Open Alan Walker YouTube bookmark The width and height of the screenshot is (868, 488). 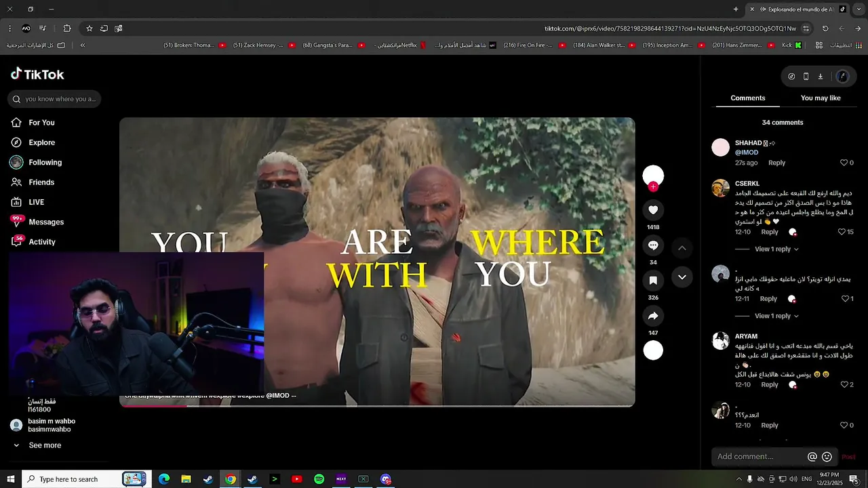(x=604, y=45)
